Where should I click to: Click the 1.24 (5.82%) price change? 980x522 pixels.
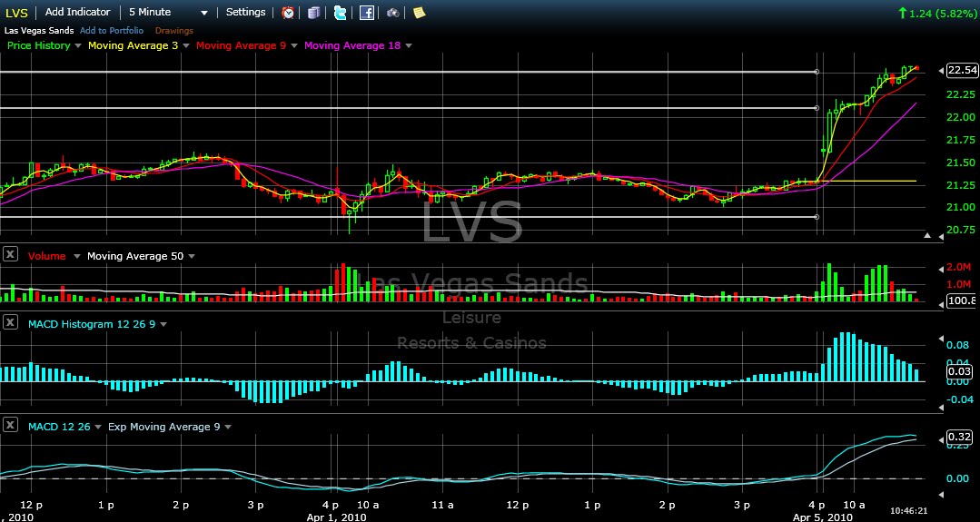[x=937, y=12]
